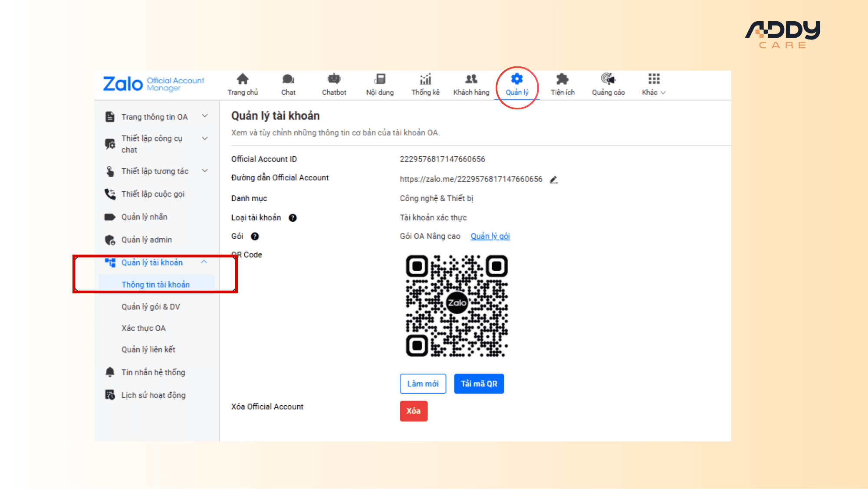Go to the Thống kê tab label
The image size is (868, 489).
point(426,92)
